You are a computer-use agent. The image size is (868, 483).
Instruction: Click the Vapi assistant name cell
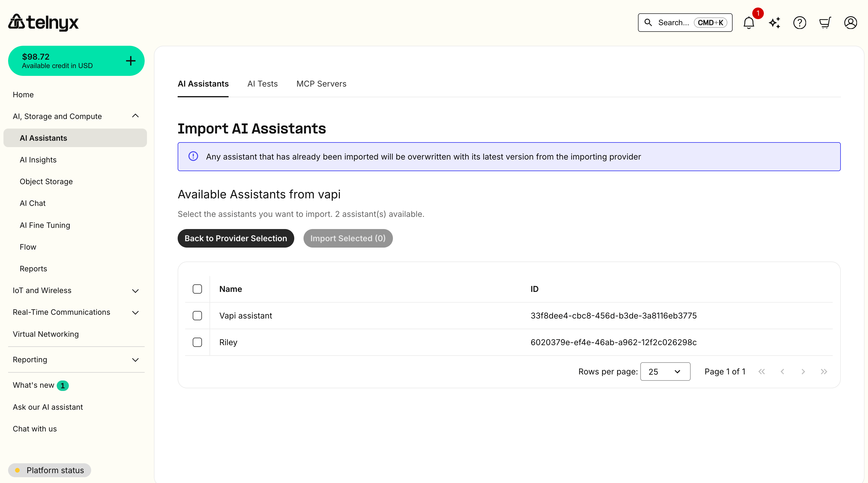(246, 315)
